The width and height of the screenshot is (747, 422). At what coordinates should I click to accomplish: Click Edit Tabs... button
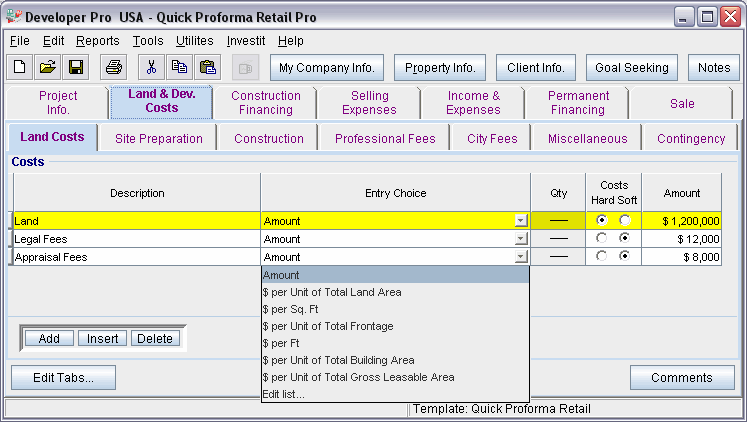(63, 378)
